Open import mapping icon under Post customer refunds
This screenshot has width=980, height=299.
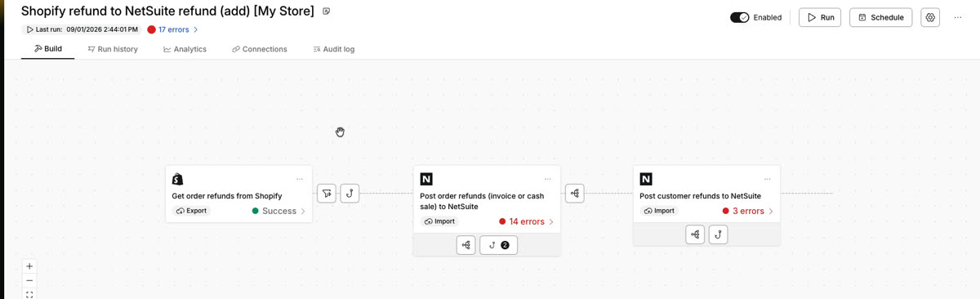[695, 234]
